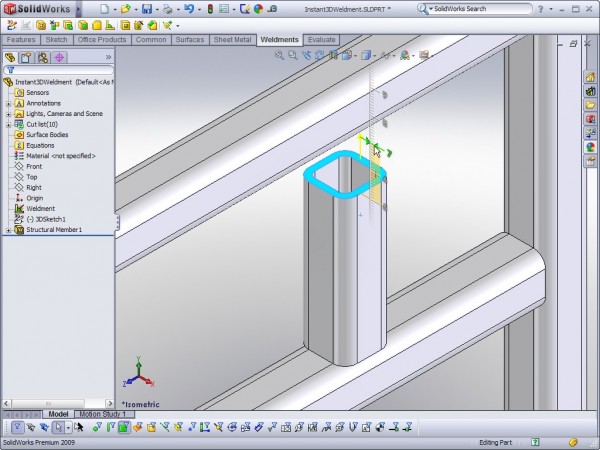Open the Design Library task pane tab
The height and width of the screenshot is (450, 600).
click(x=590, y=90)
